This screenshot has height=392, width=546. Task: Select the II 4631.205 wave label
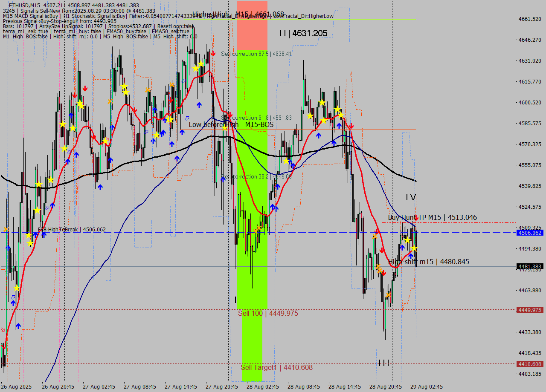tap(303, 33)
